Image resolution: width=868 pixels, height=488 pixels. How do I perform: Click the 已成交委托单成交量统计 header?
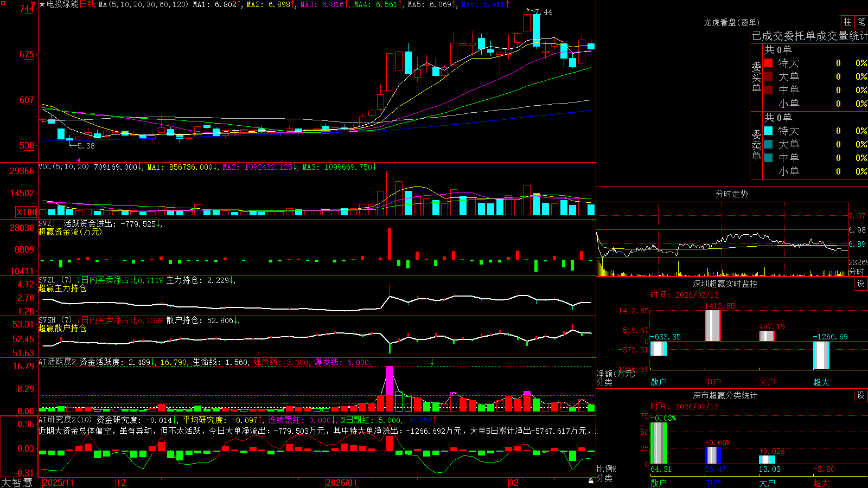click(809, 36)
